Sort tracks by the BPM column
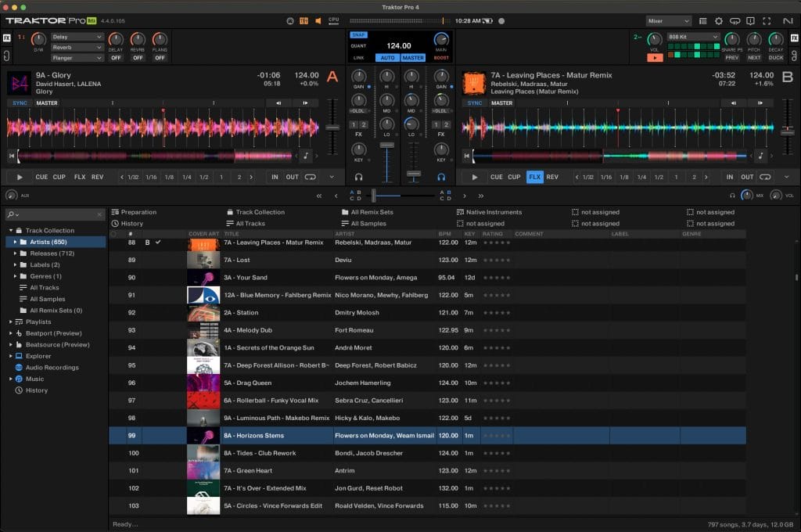This screenshot has width=801, height=532. [445, 234]
